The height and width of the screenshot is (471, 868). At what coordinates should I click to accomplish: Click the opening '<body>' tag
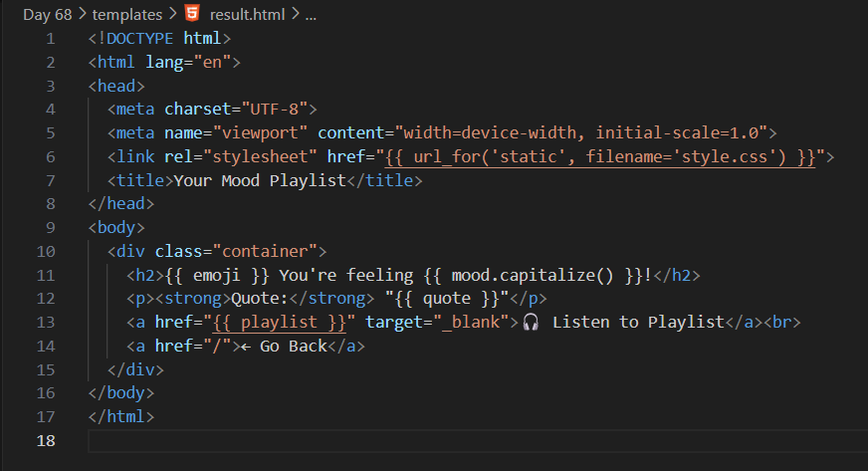pyautogui.click(x=116, y=228)
